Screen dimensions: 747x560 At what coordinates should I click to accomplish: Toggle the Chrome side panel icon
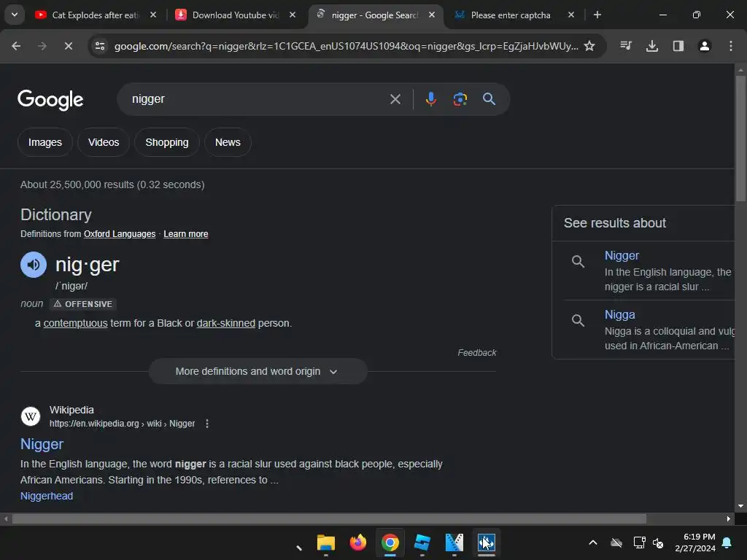678,46
